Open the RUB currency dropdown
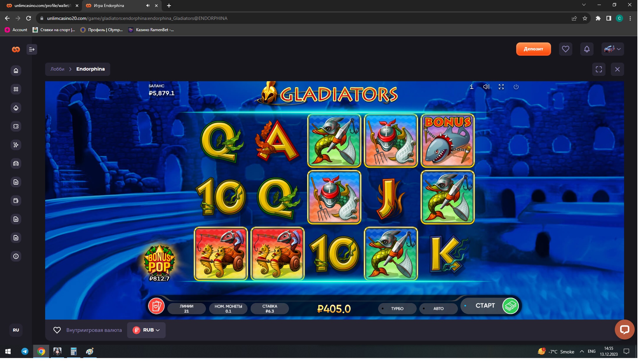 [146, 330]
